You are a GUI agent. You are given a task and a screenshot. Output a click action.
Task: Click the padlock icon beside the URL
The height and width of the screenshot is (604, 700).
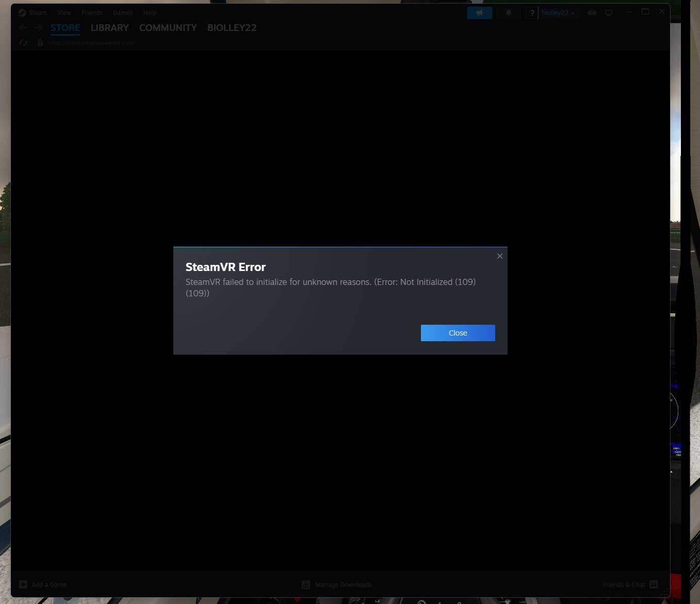coord(40,43)
